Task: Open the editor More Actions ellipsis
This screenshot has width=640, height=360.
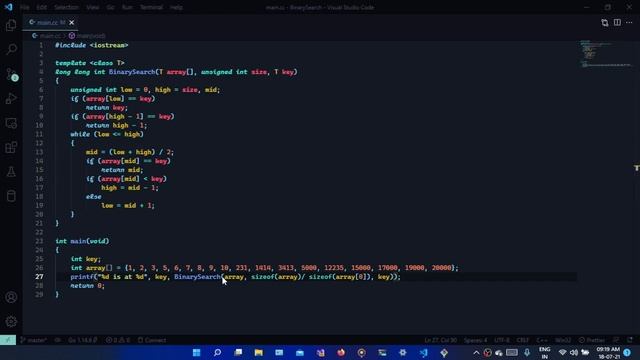Action: (629, 22)
